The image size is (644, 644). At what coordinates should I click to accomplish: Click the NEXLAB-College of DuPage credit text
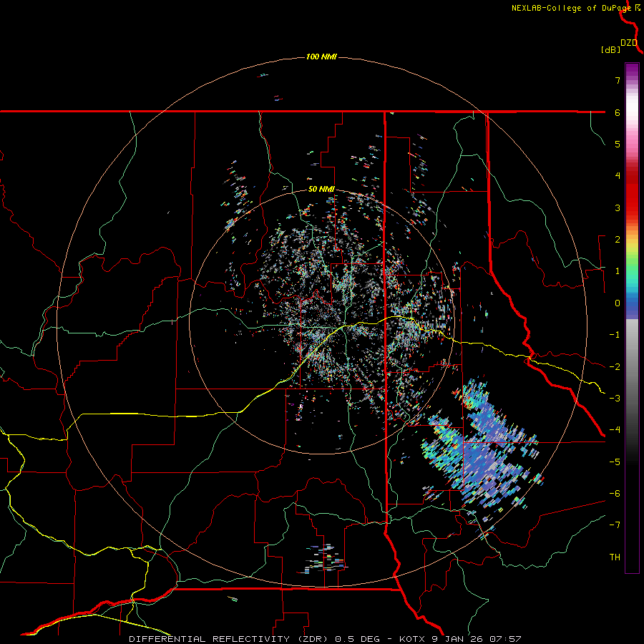pyautogui.click(x=571, y=8)
